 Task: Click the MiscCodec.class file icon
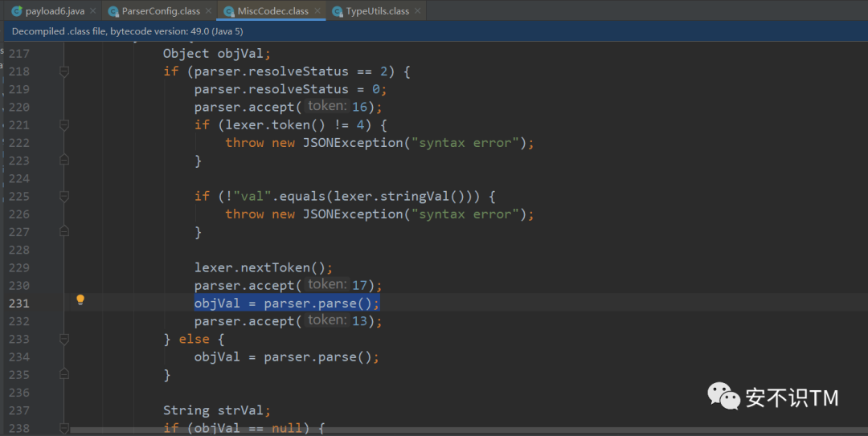(x=228, y=11)
